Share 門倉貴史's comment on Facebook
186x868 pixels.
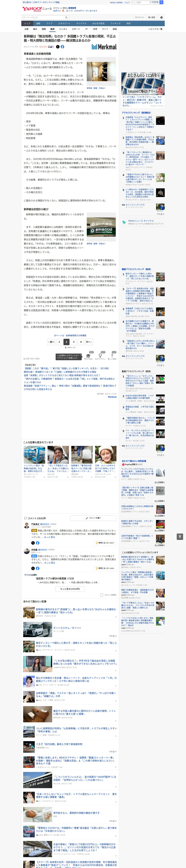pos(38,543)
